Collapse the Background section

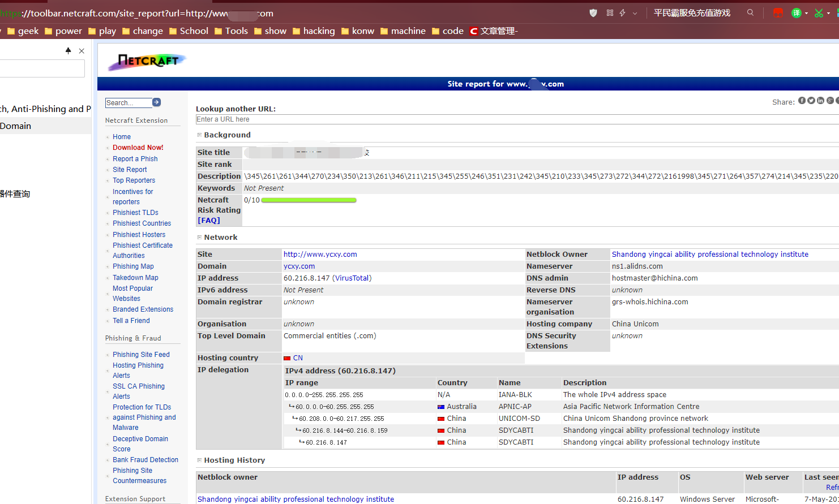pyautogui.click(x=199, y=135)
